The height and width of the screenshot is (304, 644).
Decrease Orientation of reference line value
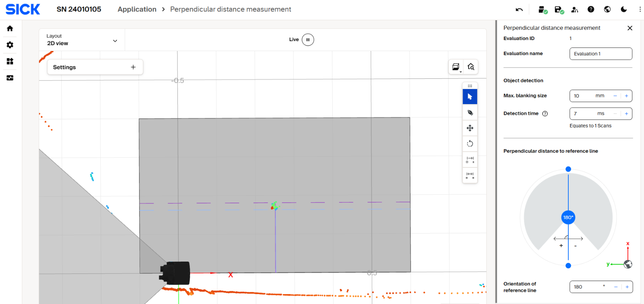tap(616, 287)
